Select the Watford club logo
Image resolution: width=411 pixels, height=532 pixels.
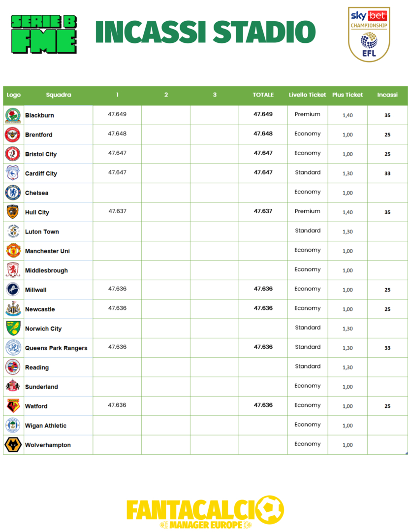point(13,406)
